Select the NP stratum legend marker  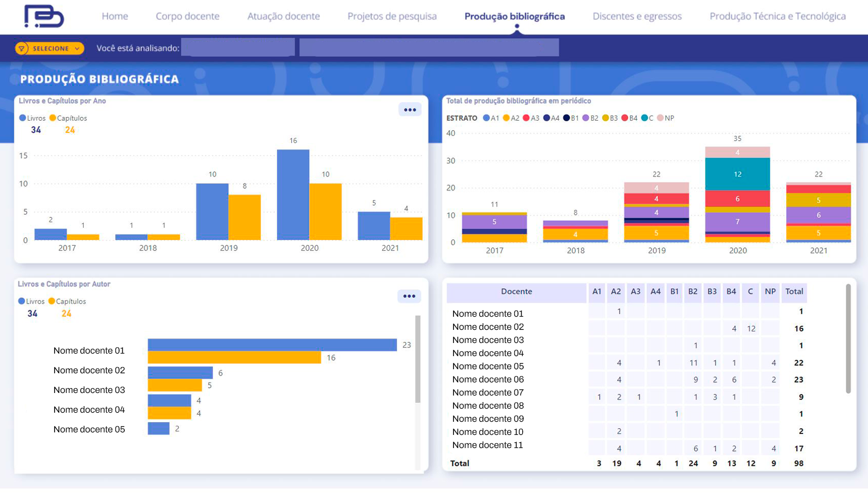(660, 118)
